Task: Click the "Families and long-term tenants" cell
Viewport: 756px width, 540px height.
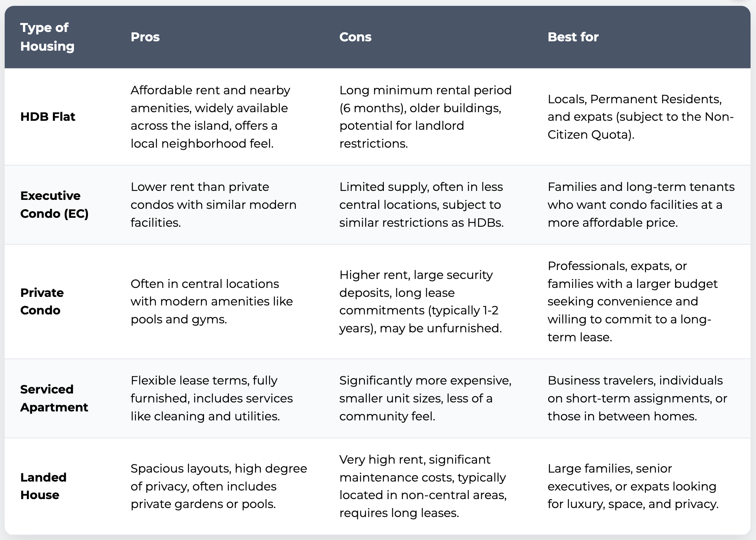Action: click(x=641, y=205)
